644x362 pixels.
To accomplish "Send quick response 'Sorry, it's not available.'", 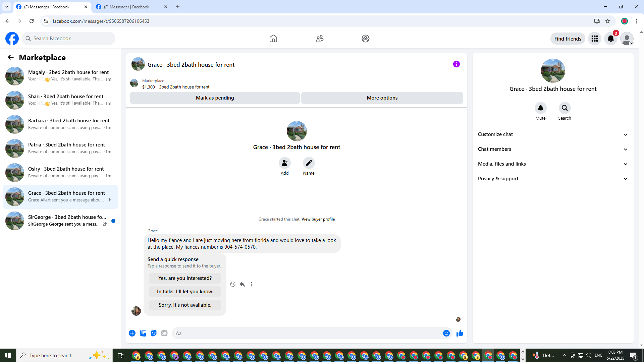I will [x=185, y=305].
